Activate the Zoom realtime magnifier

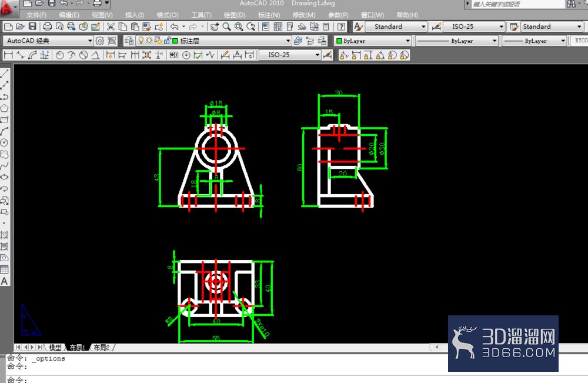(x=226, y=26)
